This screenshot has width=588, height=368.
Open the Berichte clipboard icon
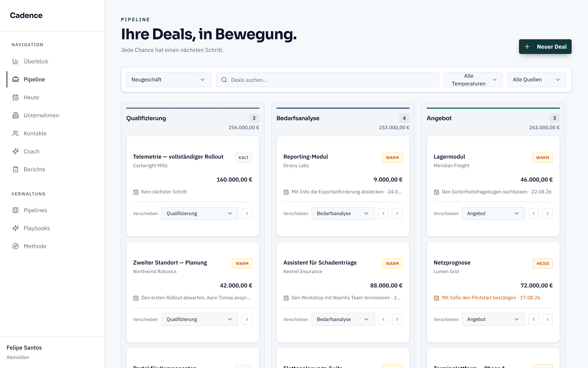[16, 169]
